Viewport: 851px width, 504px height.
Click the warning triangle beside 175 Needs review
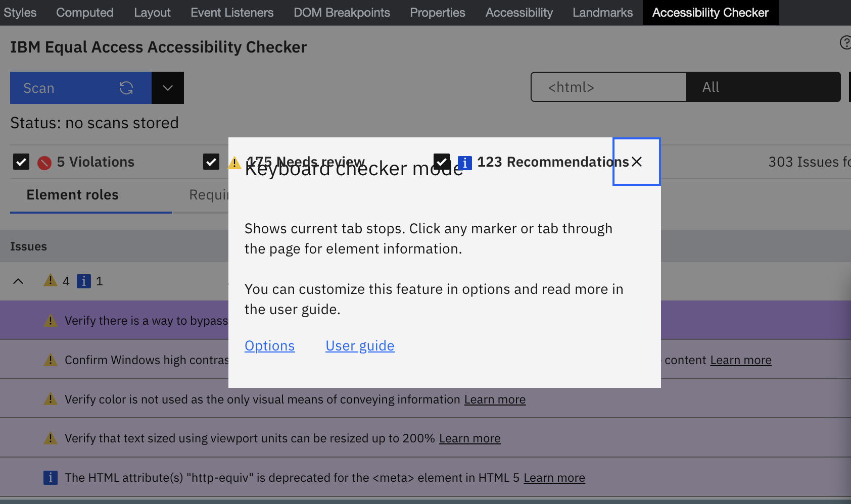(234, 162)
